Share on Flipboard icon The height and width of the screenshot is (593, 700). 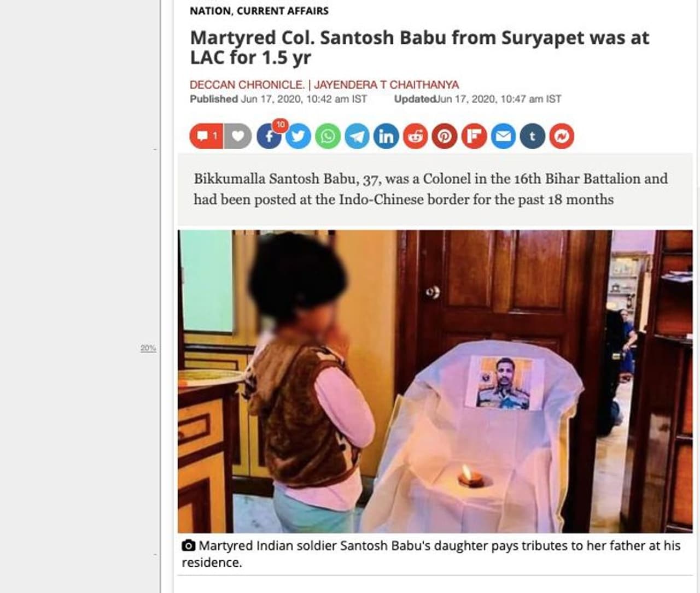pos(474,136)
